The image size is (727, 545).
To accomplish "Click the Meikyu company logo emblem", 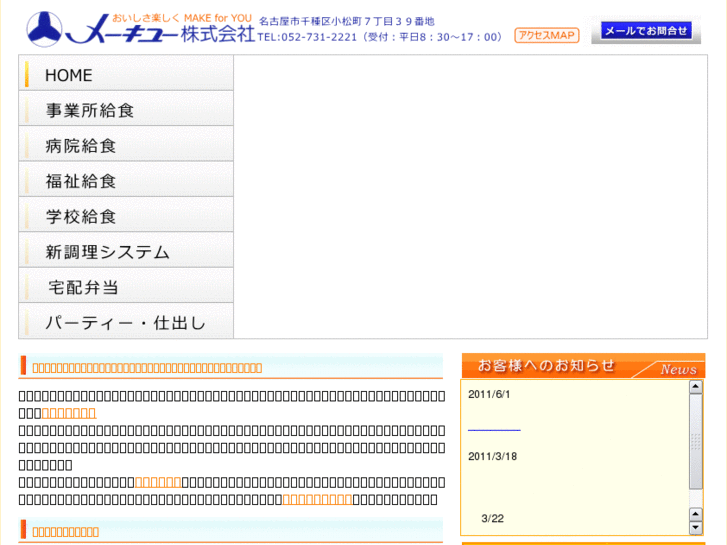I will click(44, 29).
